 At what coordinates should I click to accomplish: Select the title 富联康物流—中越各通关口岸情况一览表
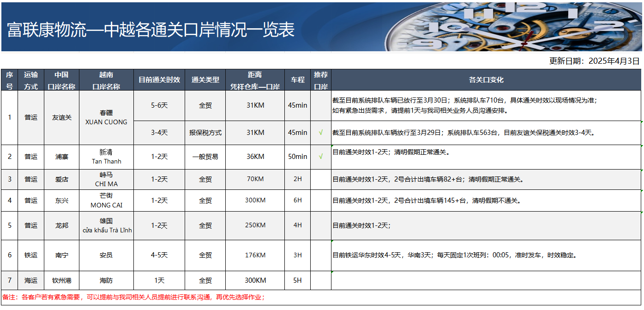[151, 30]
